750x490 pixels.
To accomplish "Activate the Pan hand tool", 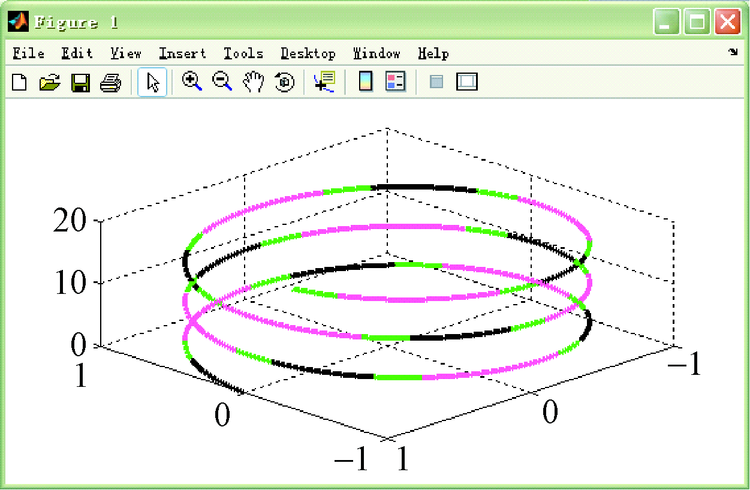I will pyautogui.click(x=253, y=83).
